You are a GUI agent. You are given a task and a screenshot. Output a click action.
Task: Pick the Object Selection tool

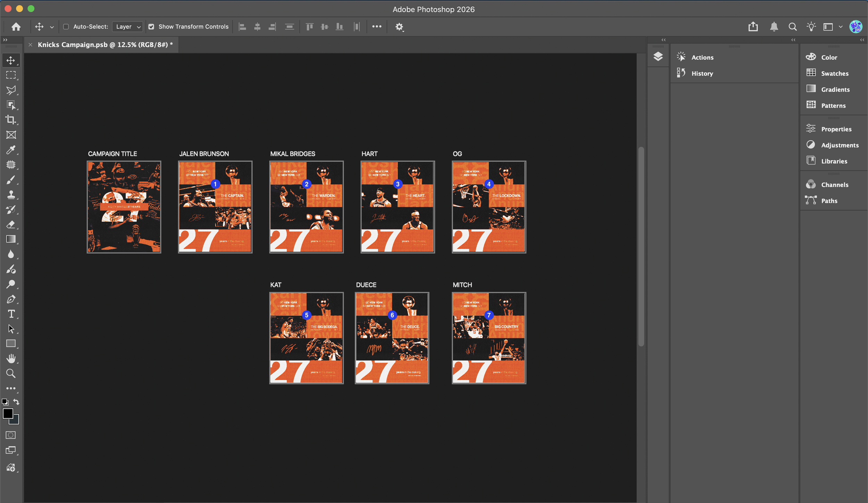click(x=11, y=105)
